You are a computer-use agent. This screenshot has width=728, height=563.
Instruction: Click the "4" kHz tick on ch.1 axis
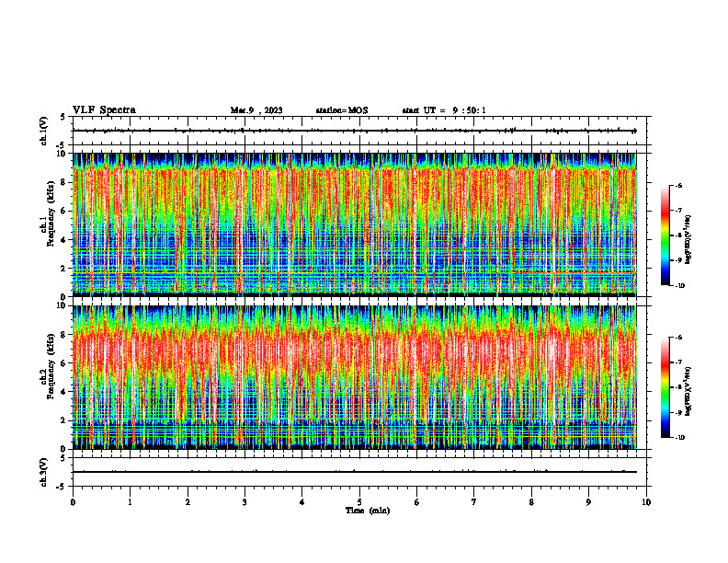64,240
